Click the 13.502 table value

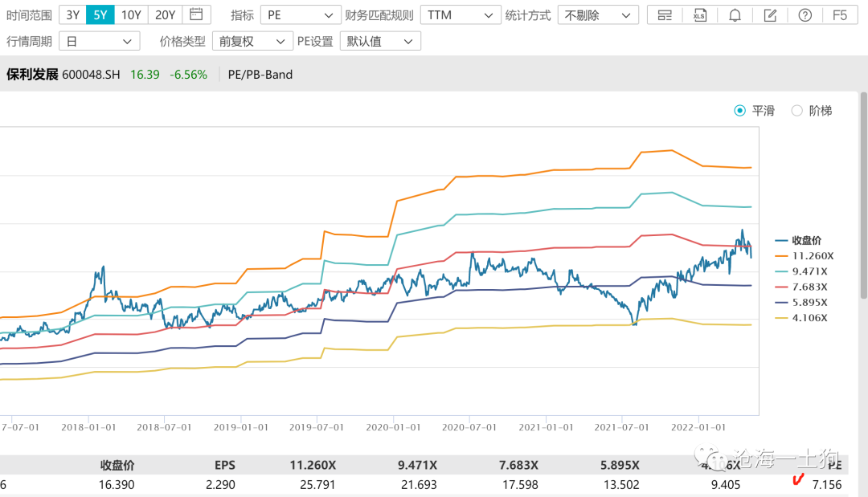[x=621, y=485]
